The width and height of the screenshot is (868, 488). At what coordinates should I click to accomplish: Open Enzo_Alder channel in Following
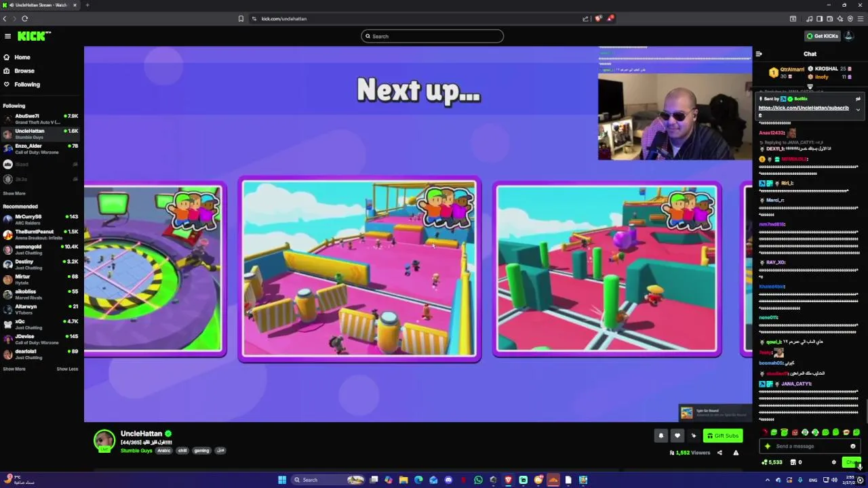coord(41,148)
